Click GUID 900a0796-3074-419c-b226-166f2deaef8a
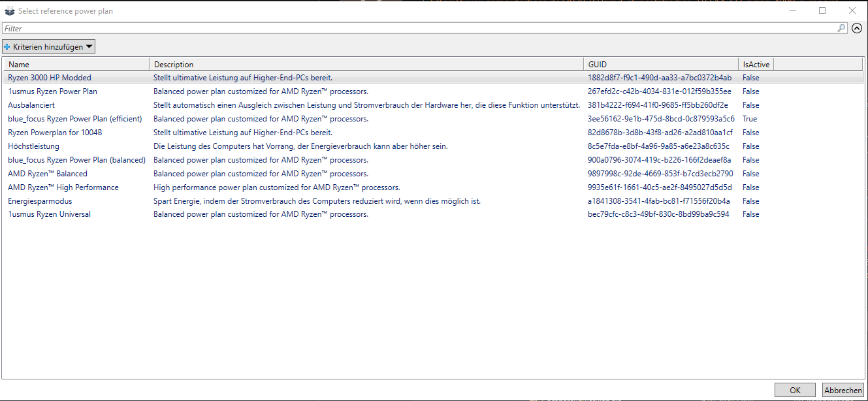This screenshot has height=401, width=868. pyautogui.click(x=660, y=160)
